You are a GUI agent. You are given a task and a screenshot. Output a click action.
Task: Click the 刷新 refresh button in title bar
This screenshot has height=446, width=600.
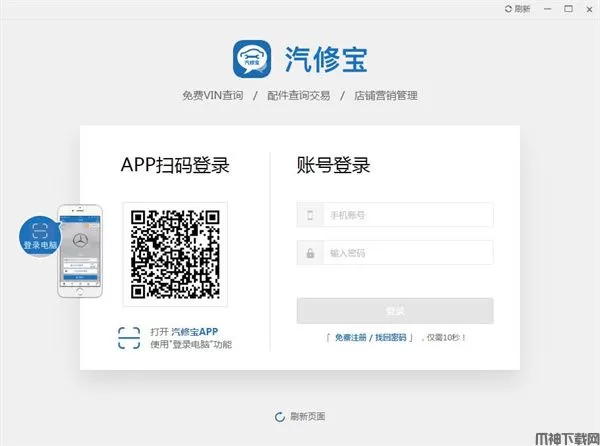coord(517,9)
